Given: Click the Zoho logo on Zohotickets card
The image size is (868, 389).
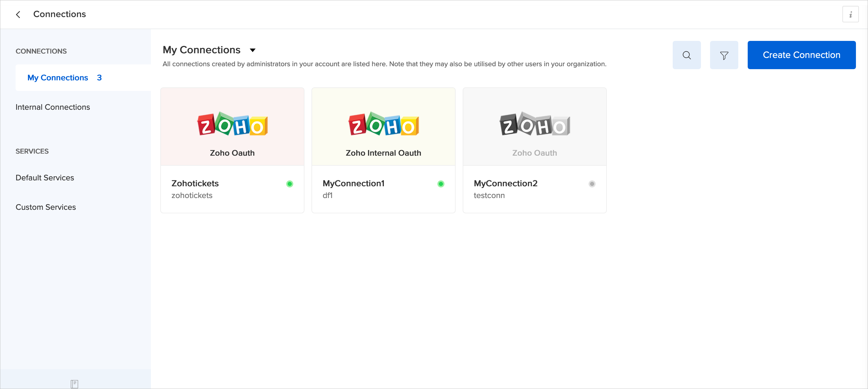Looking at the screenshot, I should tap(232, 124).
